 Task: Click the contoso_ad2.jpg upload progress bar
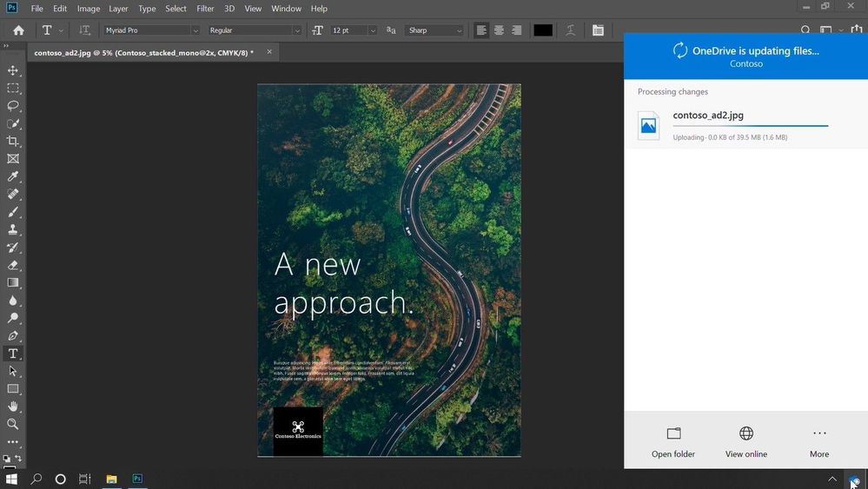coord(751,126)
